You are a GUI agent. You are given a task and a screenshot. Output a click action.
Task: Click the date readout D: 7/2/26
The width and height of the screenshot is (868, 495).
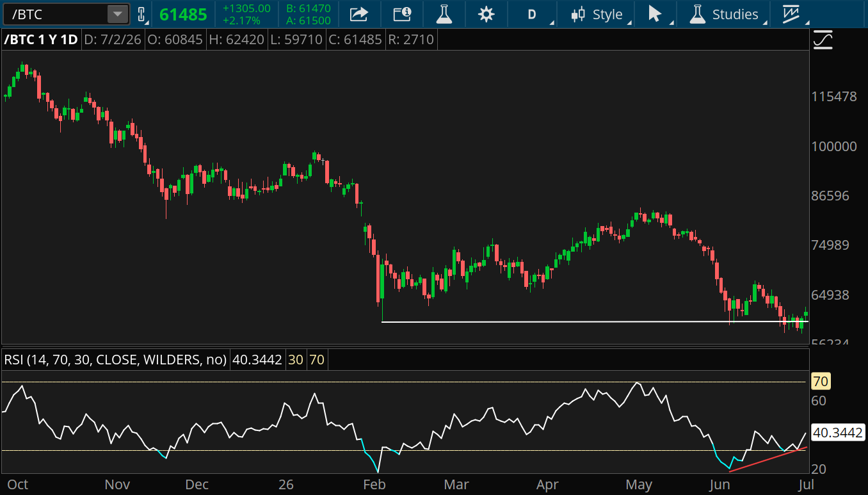(113, 40)
